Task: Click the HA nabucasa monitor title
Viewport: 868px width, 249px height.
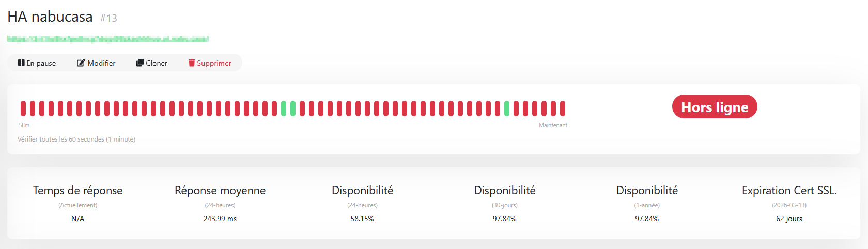Action: pyautogui.click(x=50, y=17)
